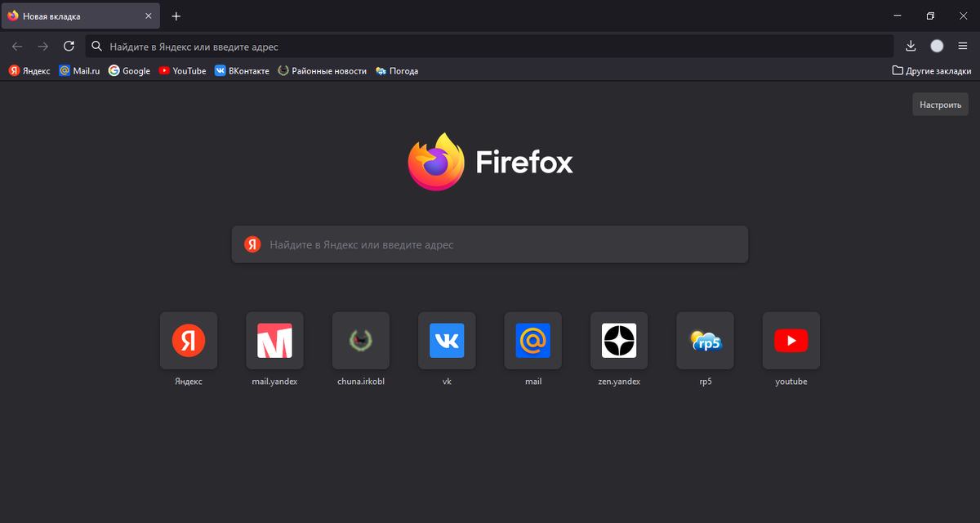This screenshot has height=523, width=980.
Task: Open the mail.yandex shortcut tile
Action: pyautogui.click(x=274, y=341)
